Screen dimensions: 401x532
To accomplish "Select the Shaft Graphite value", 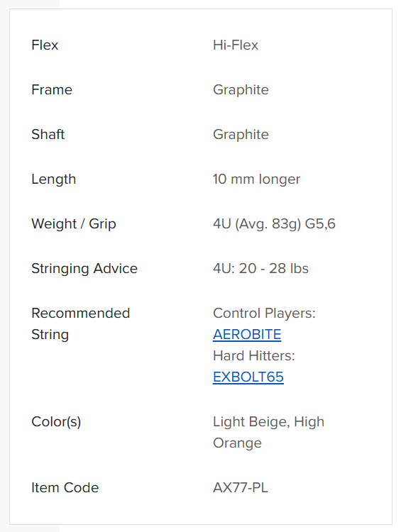I will click(x=241, y=135).
